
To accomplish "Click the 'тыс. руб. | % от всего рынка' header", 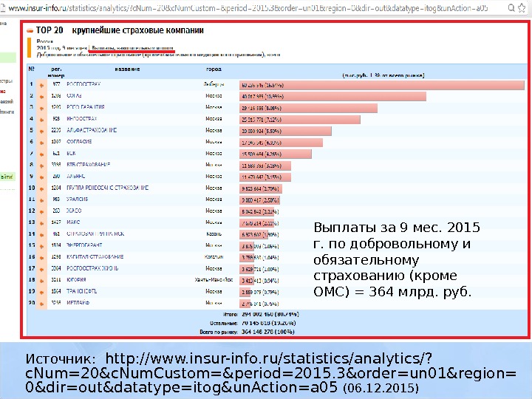I will tap(383, 75).
